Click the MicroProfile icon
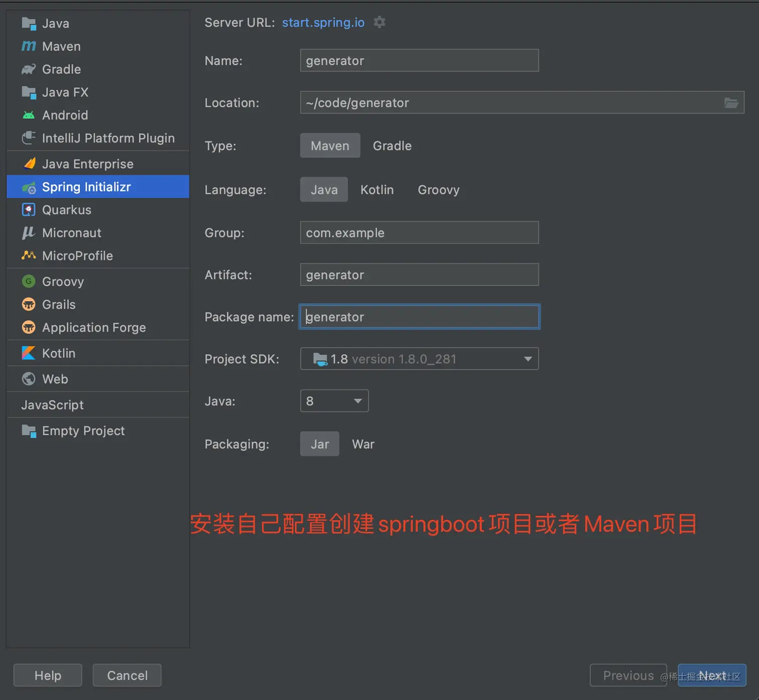This screenshot has height=700, width=759. [x=29, y=256]
